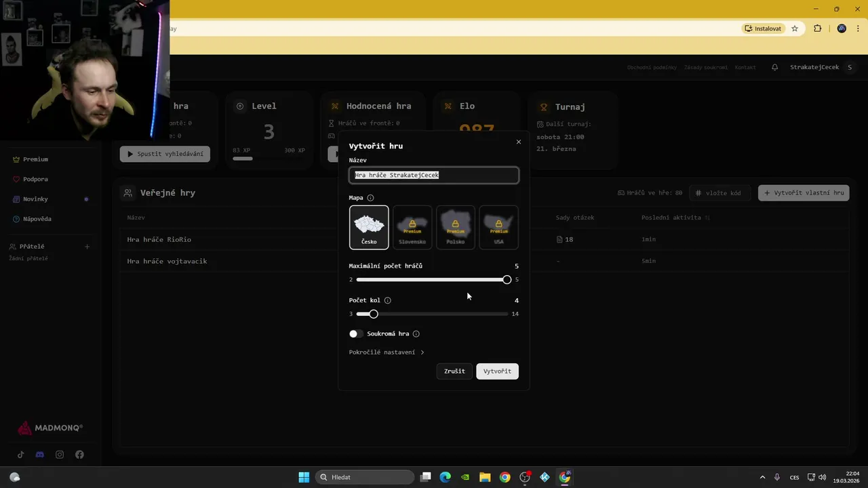Image resolution: width=868 pixels, height=488 pixels.
Task: Sort by Poslední aktivita column header
Action: tap(675, 218)
